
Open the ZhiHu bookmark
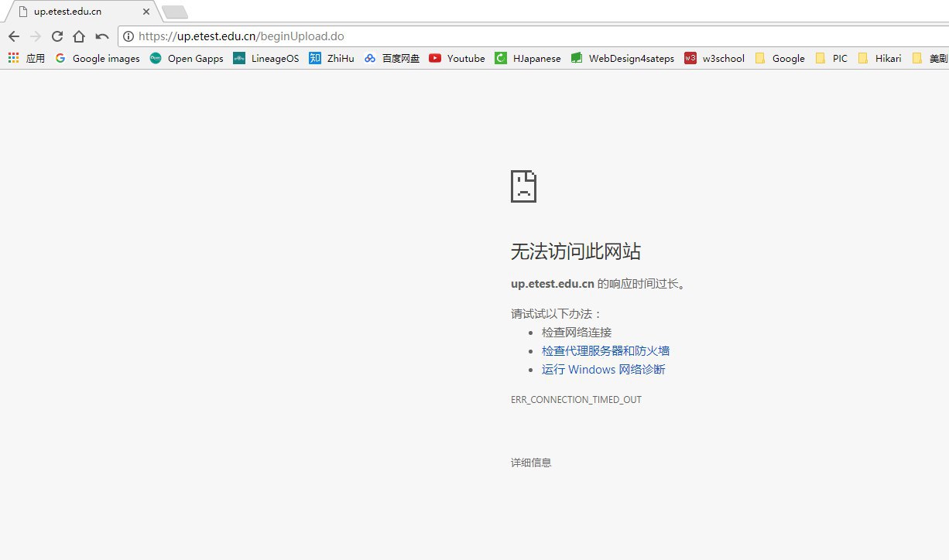coord(331,58)
